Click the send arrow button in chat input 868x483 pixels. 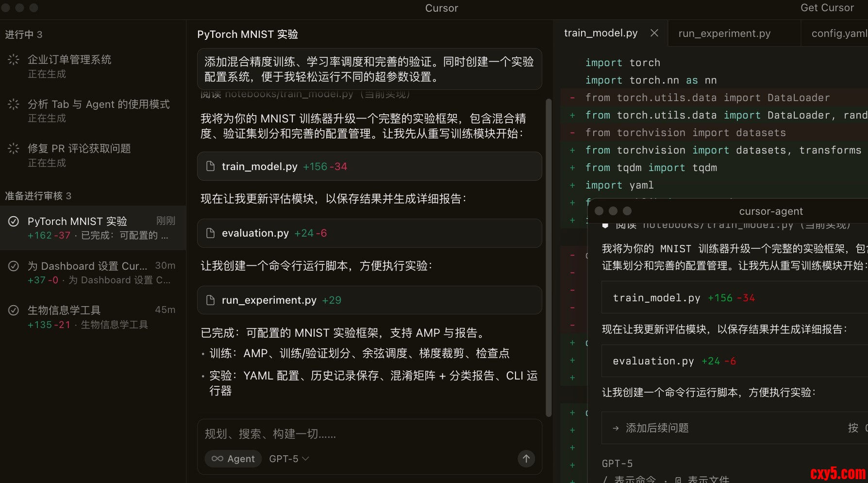click(526, 458)
